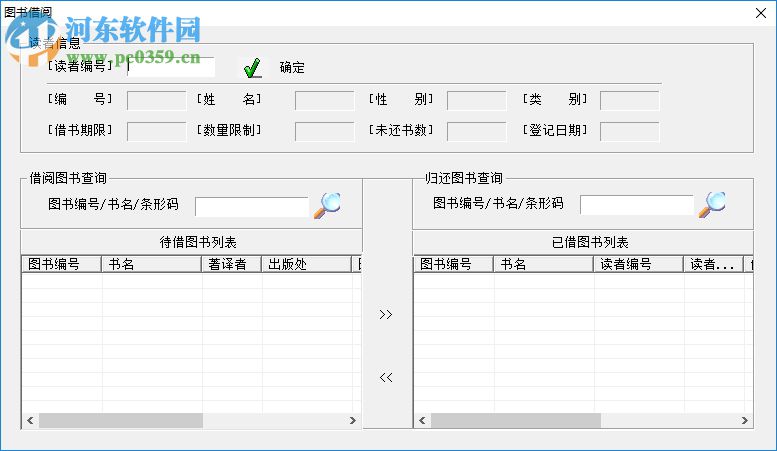This screenshot has height=451, width=777.
Task: Click the 已借图书列表 title bar
Action: 583,242
